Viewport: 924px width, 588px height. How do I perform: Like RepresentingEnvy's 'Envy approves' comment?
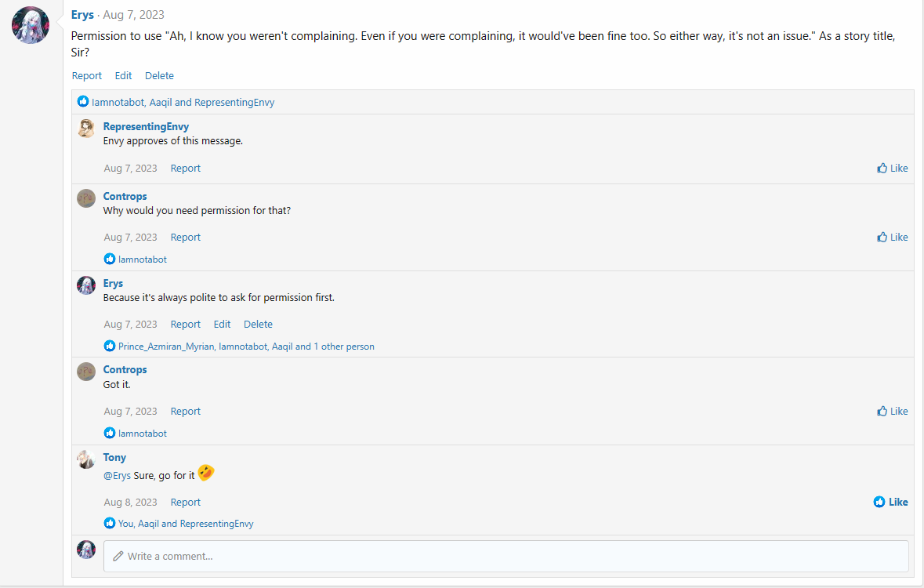pyautogui.click(x=892, y=168)
